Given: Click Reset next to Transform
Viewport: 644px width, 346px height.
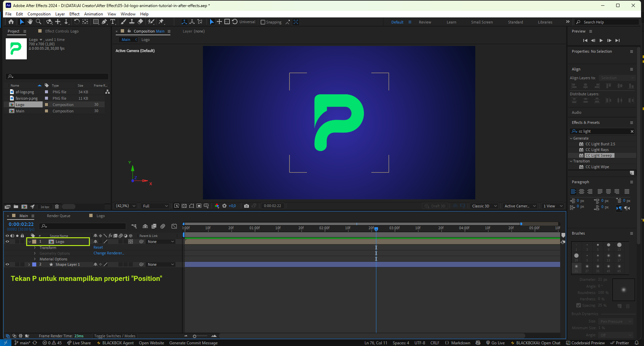Looking at the screenshot, I should (x=98, y=248).
